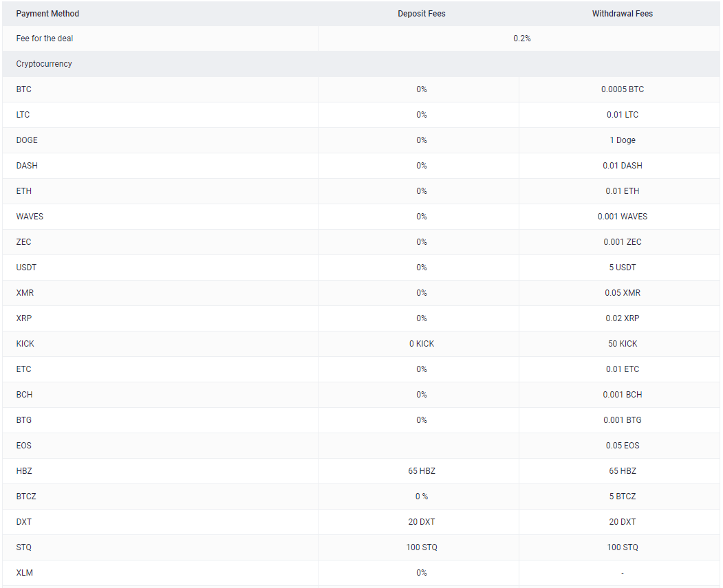Click the Deposit Fees column header
Image resolution: width=723 pixels, height=588 pixels.
(421, 14)
